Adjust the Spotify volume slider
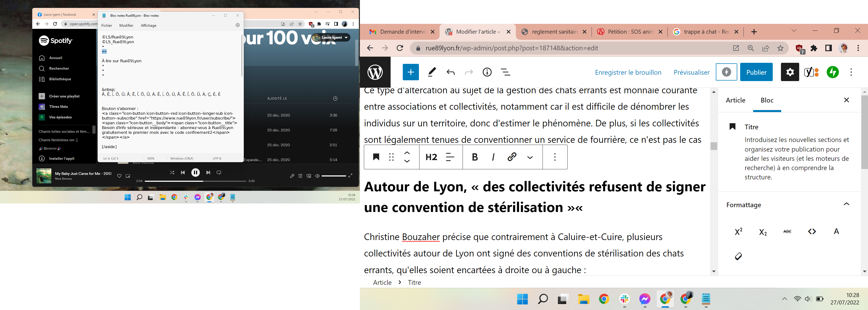 (x=334, y=176)
